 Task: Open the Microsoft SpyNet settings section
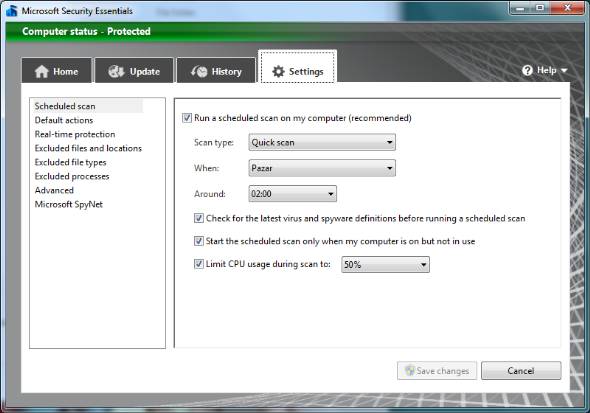[68, 204]
